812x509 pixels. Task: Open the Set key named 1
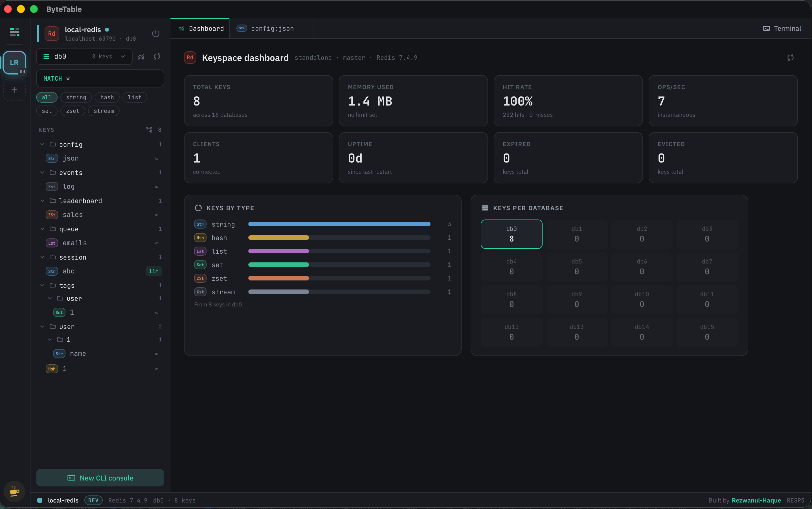point(100,312)
